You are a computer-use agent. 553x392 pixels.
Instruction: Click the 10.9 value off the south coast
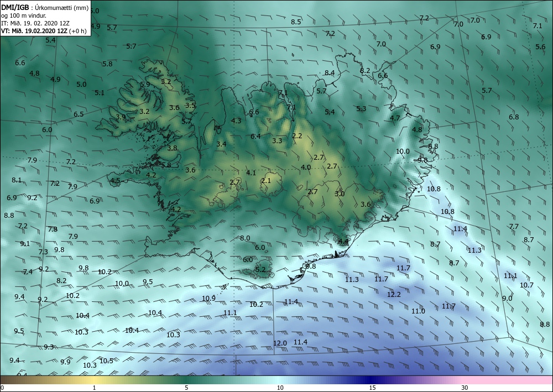pos(208,298)
